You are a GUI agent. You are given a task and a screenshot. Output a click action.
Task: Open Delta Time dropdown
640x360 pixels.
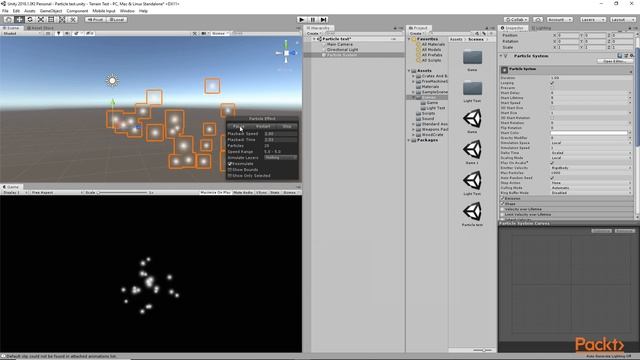pyautogui.click(x=591, y=153)
